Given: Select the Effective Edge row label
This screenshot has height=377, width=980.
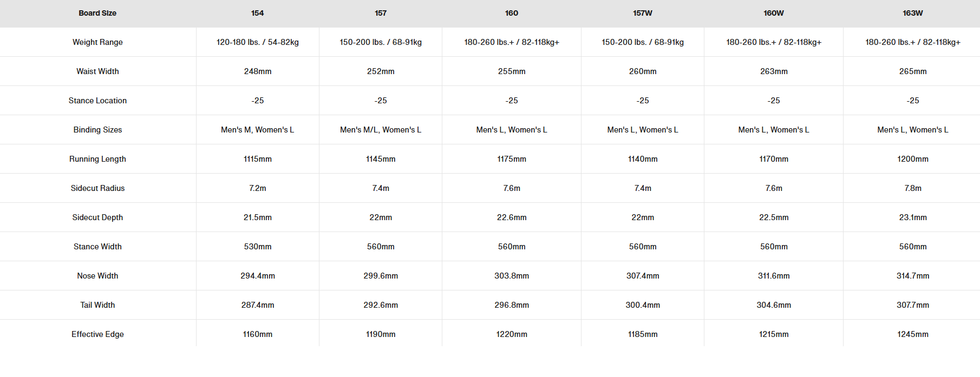Looking at the screenshot, I should pyautogui.click(x=97, y=334).
